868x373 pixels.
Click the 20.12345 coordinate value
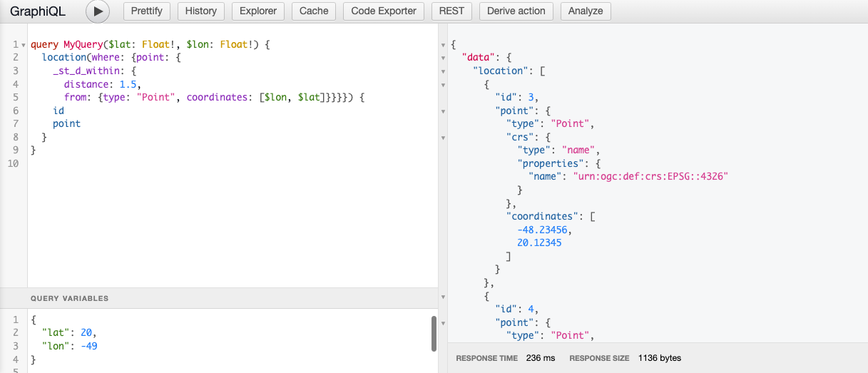click(539, 242)
